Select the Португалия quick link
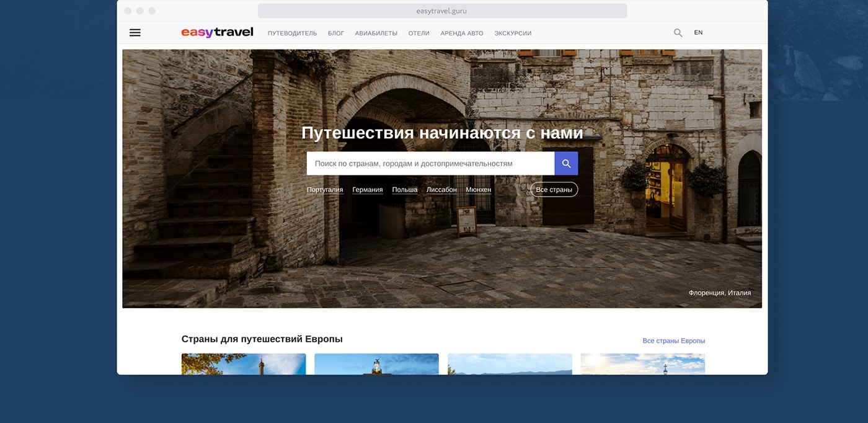 (325, 190)
